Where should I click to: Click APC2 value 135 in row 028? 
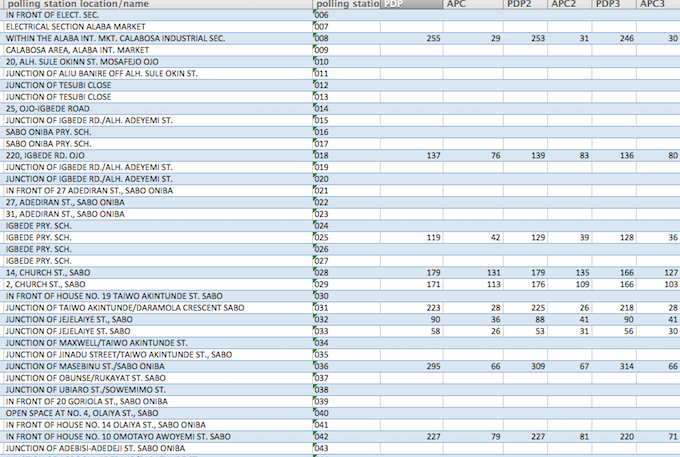[x=570, y=272]
